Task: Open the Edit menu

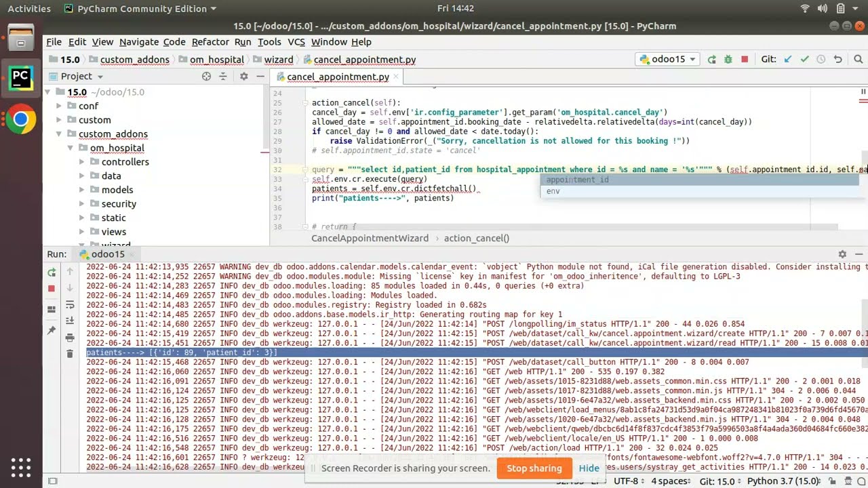Action: coord(77,42)
